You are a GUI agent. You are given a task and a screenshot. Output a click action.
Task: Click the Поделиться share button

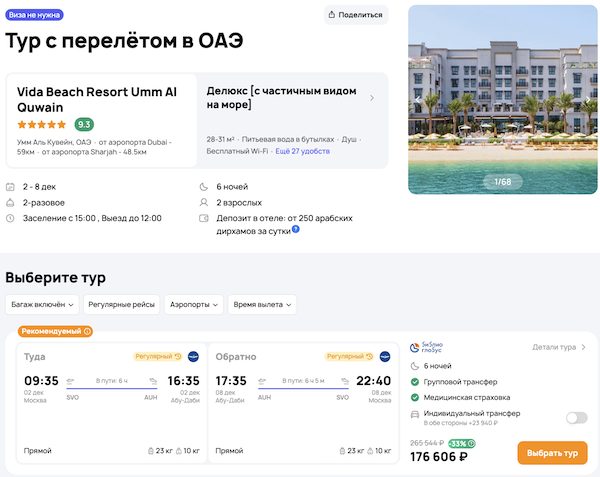click(356, 16)
